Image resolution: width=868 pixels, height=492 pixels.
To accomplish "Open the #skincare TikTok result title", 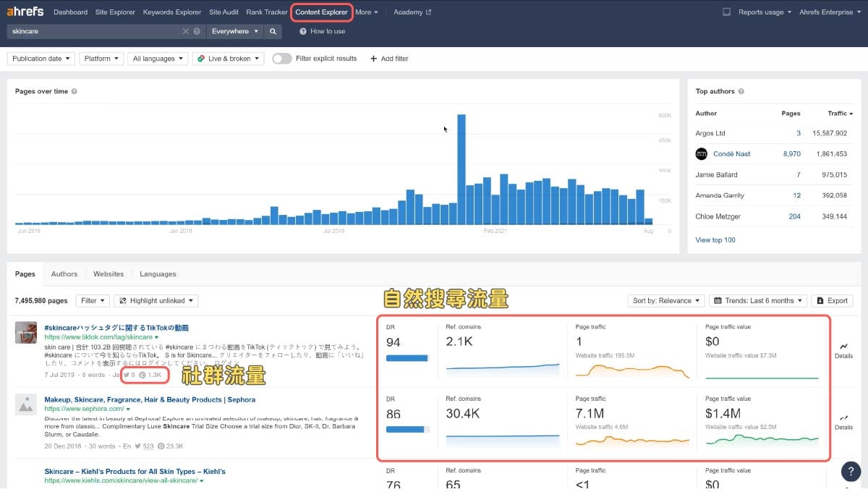I will coord(116,328).
